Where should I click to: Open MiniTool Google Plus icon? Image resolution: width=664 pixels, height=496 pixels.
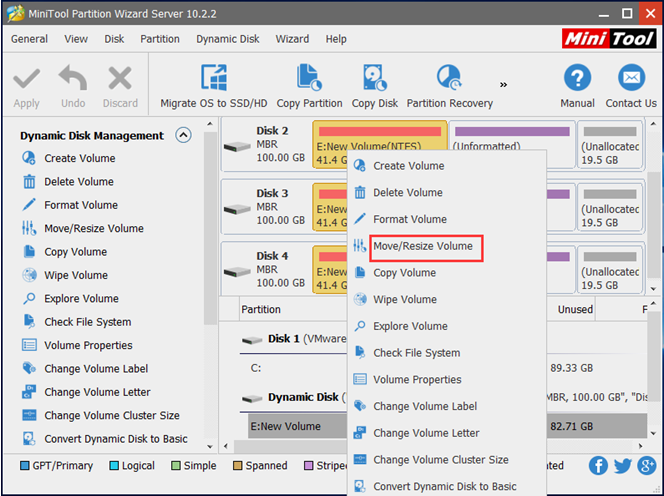click(647, 466)
